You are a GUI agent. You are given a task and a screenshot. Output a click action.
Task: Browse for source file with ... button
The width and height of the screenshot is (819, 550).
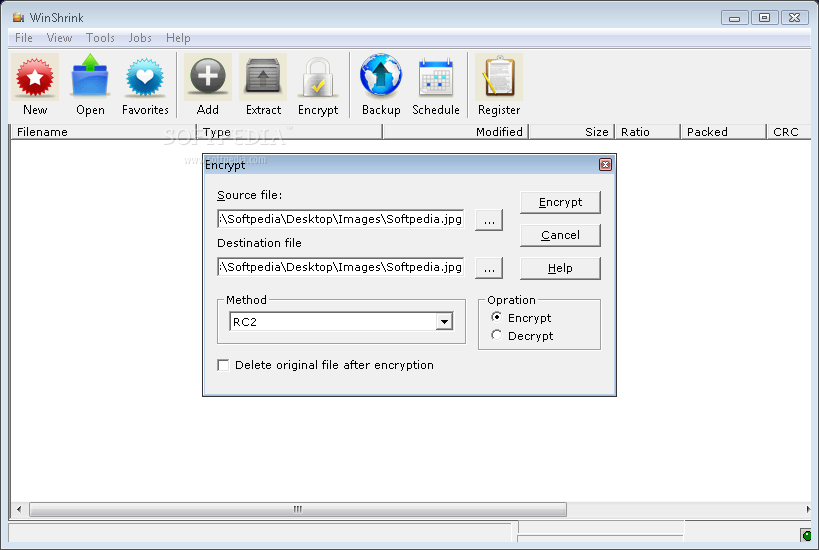point(489,220)
